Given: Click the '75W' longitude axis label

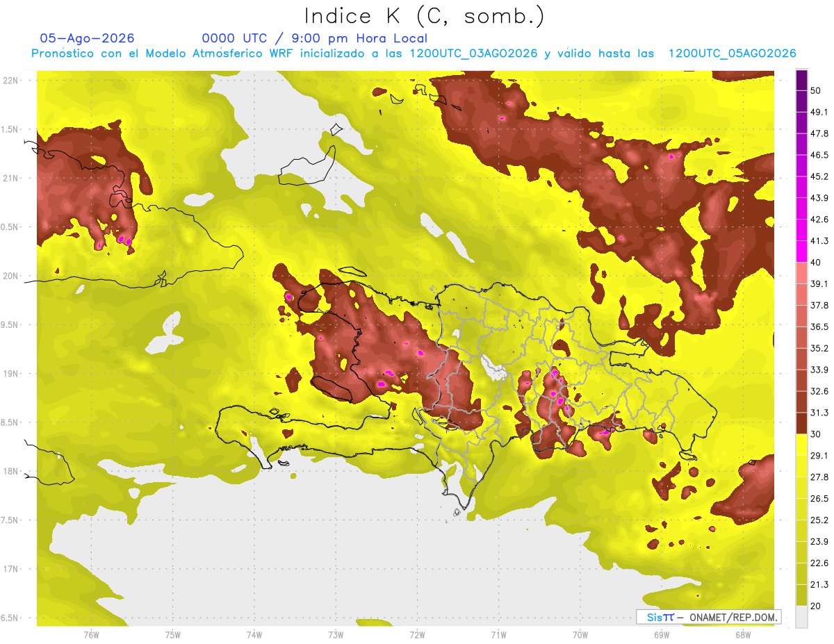Looking at the screenshot, I should click(173, 635).
